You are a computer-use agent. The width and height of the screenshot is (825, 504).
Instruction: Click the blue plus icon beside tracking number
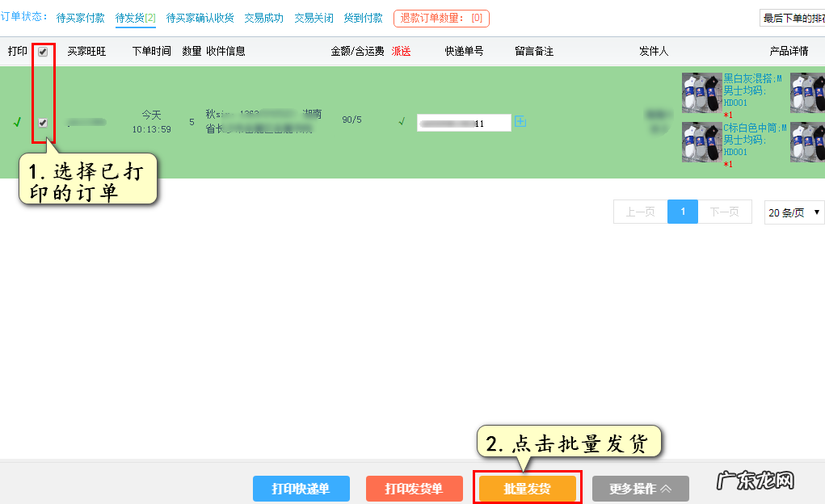click(x=520, y=122)
